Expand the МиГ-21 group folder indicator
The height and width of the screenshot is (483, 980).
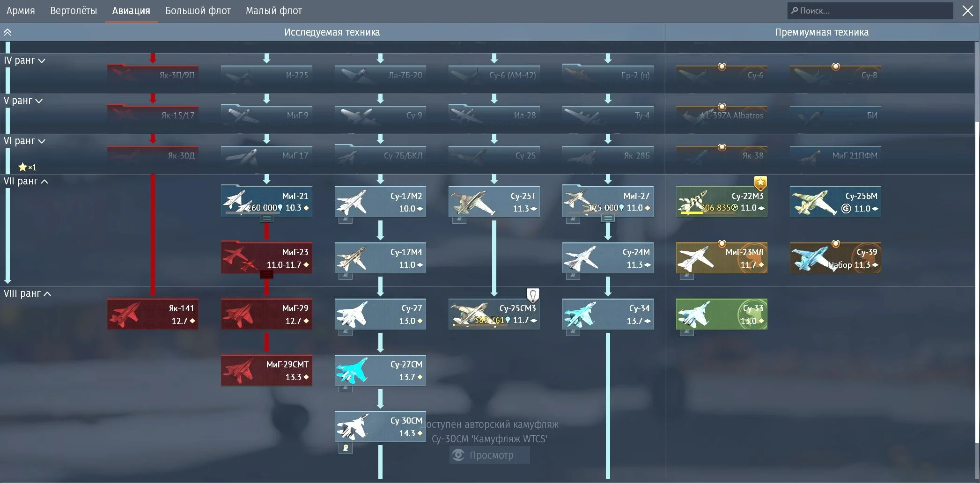[x=266, y=218]
